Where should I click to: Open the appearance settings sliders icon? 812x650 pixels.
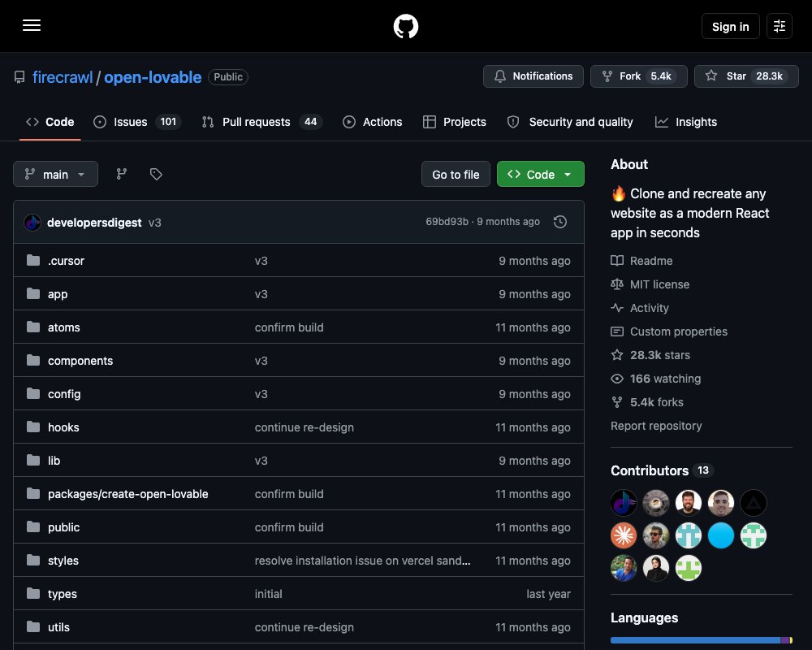[779, 26]
